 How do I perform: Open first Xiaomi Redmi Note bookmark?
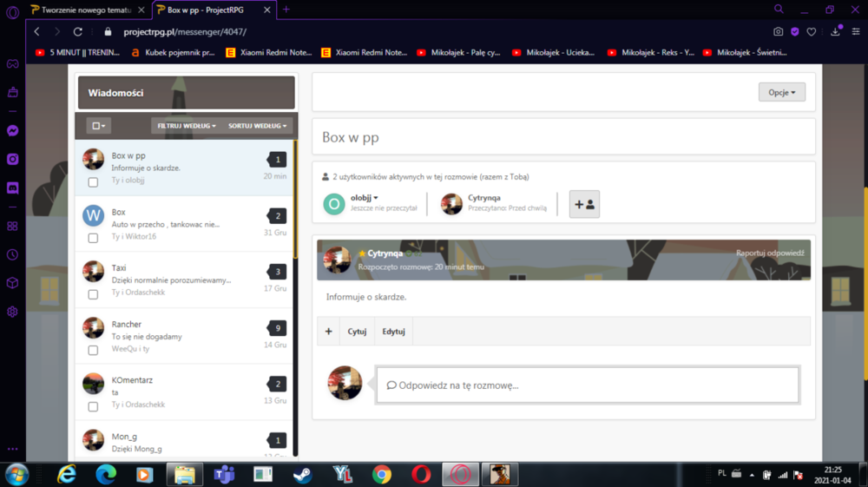coord(269,53)
